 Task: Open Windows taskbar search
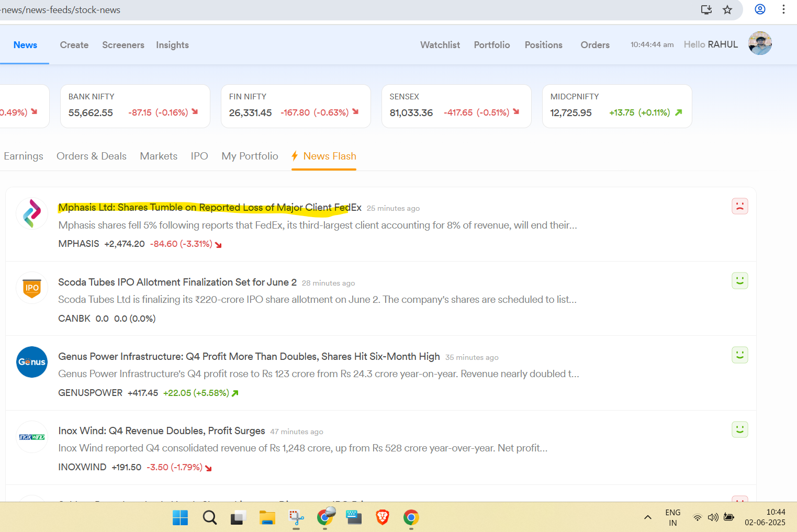click(x=209, y=517)
